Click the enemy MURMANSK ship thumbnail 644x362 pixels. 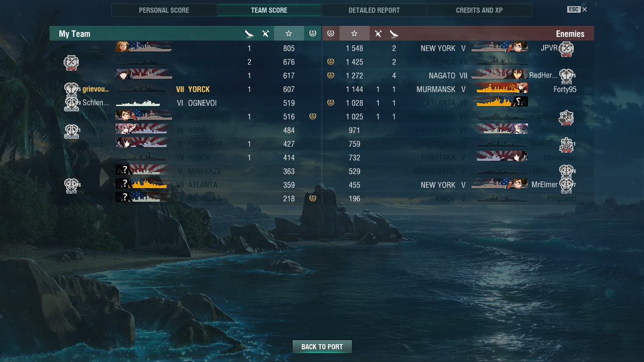502,89
